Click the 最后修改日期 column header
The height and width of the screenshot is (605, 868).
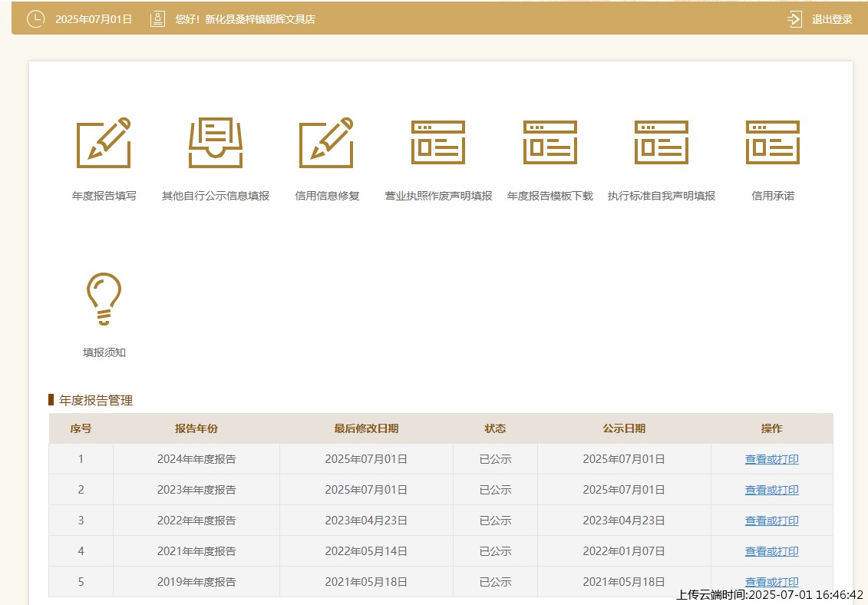click(x=366, y=428)
